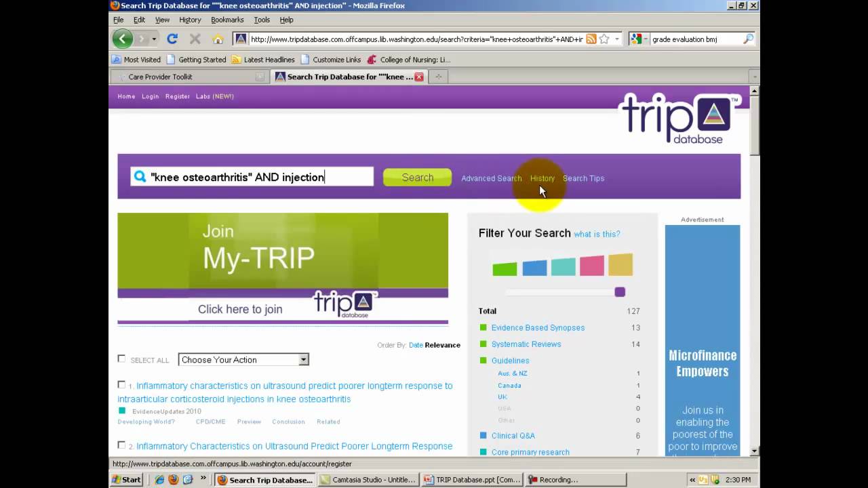
Task: Open the Search Tips link
Action: 583,178
